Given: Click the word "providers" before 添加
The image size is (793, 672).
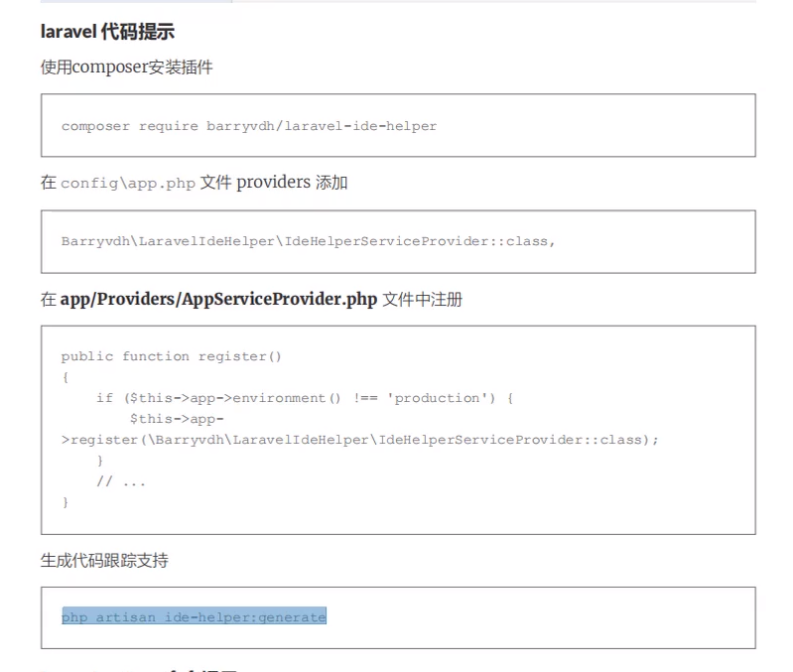Looking at the screenshot, I should [x=274, y=183].
